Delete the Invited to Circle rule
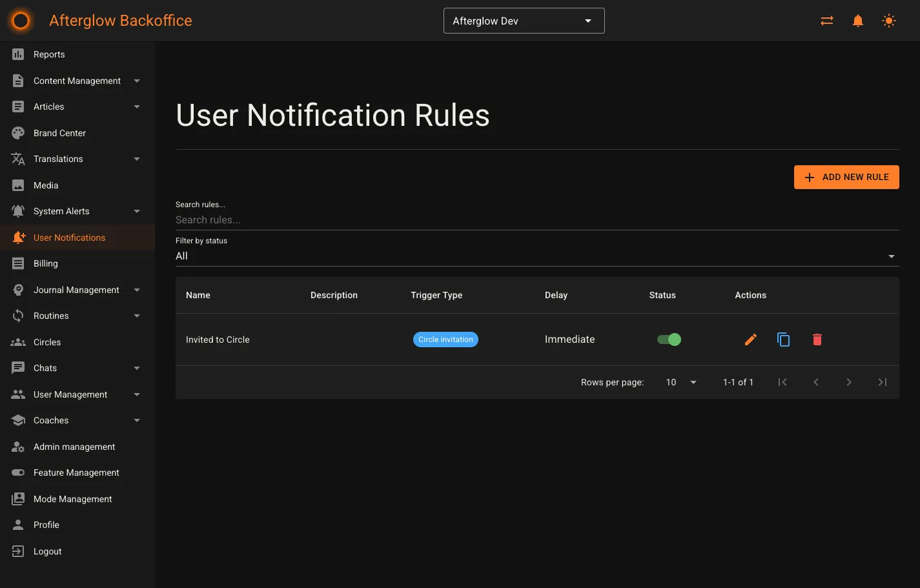Viewport: 920px width, 588px height. (817, 339)
